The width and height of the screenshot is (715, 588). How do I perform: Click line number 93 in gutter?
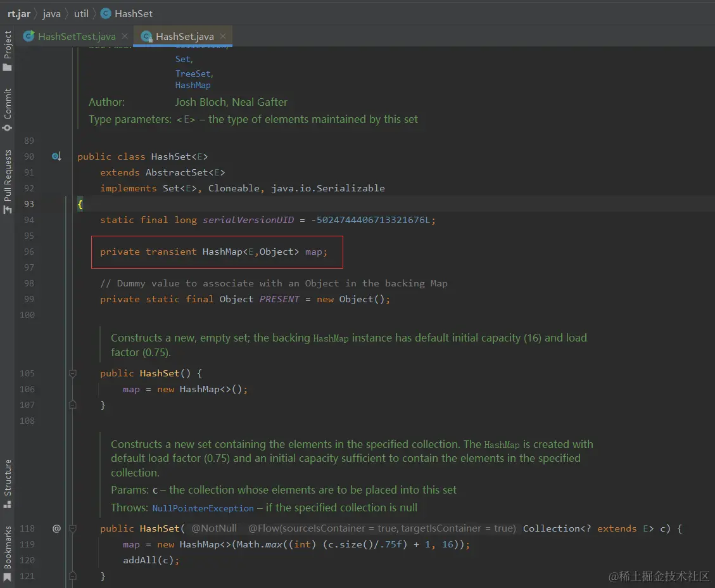click(x=28, y=204)
